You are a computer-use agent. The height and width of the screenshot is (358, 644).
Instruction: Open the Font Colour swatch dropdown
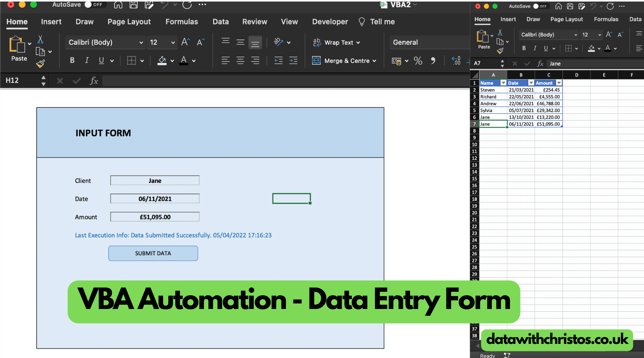(193, 61)
